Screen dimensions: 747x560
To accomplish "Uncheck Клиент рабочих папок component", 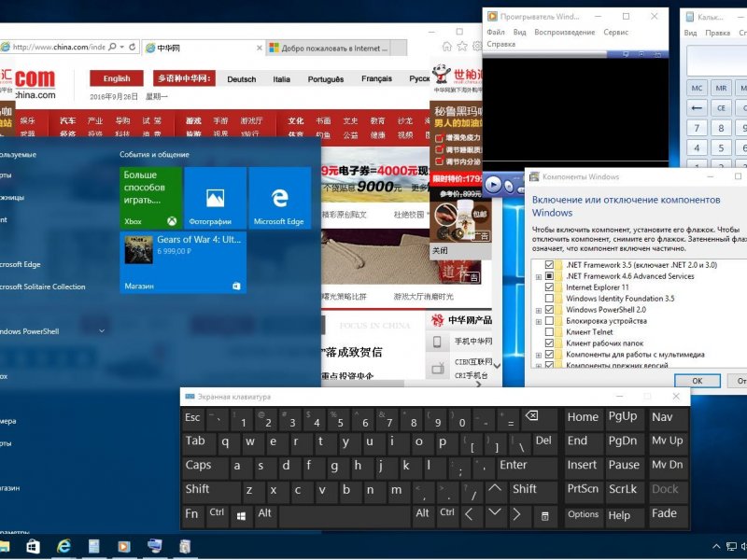I will coord(549,343).
